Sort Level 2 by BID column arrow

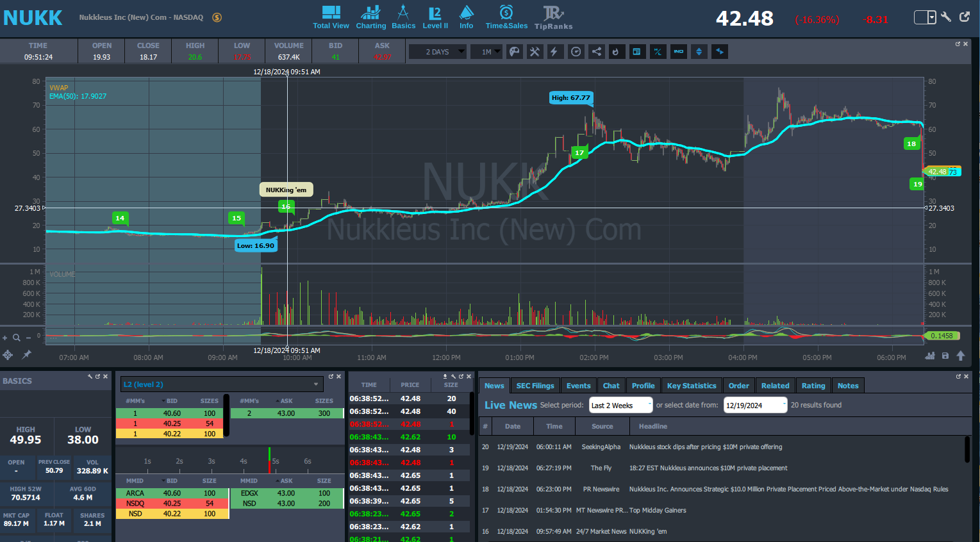tap(163, 401)
